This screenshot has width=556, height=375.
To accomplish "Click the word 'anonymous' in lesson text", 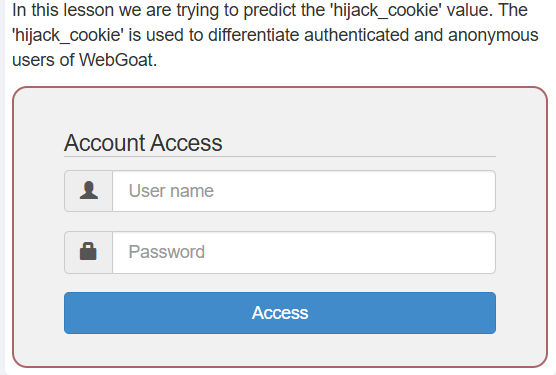I will (x=493, y=35).
